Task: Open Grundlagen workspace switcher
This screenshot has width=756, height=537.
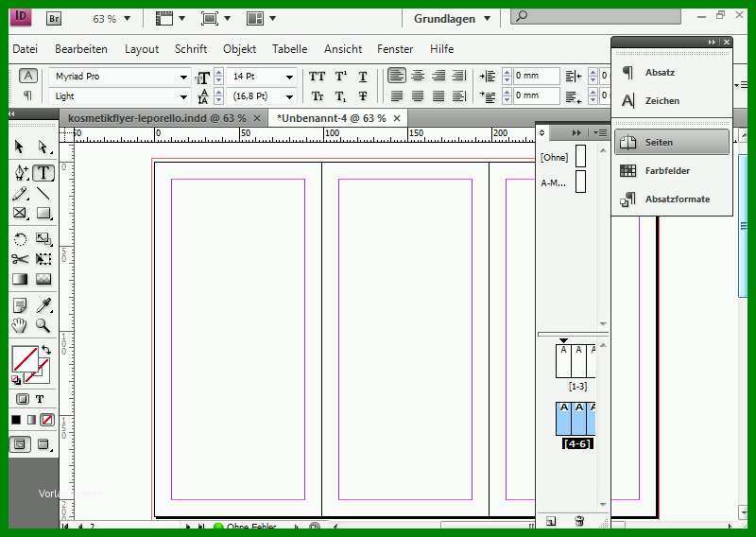Action: tap(452, 19)
